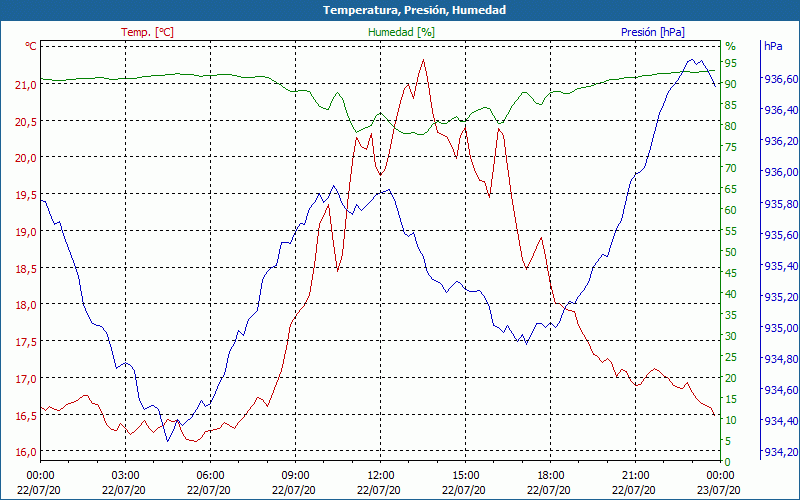Click pressure axis value "934,40"
The image size is (800, 500).
click(x=780, y=421)
